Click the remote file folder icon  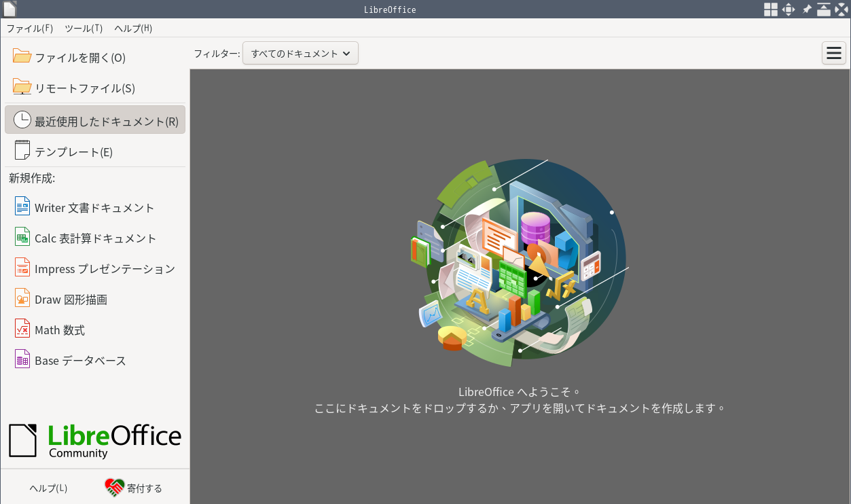click(20, 88)
